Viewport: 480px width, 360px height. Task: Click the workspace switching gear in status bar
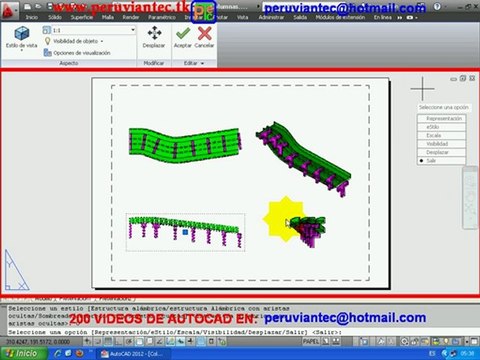(404, 341)
